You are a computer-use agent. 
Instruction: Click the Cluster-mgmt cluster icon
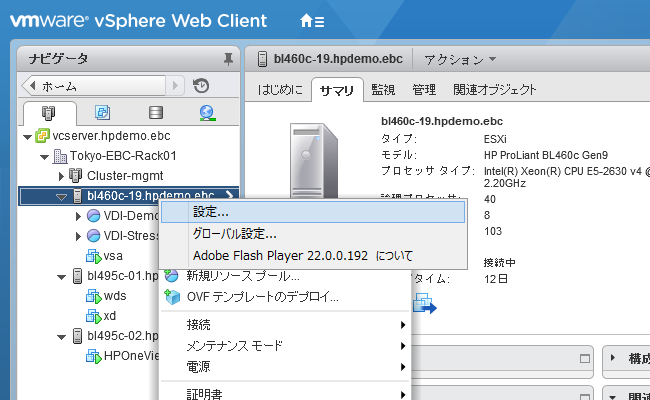[x=75, y=175]
